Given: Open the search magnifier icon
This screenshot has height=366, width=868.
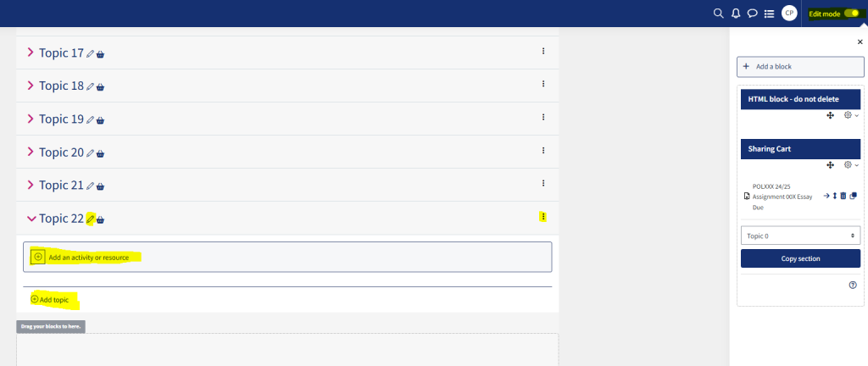Looking at the screenshot, I should click(x=718, y=14).
